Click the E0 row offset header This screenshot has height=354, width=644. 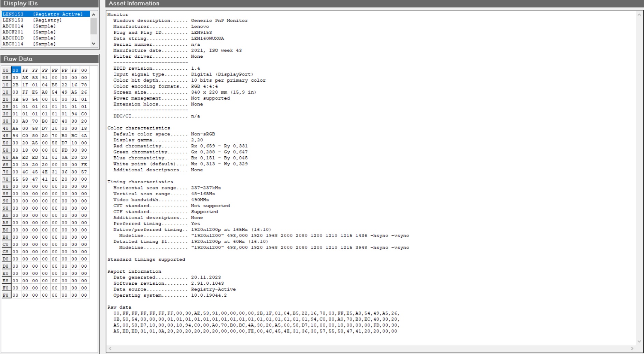(x=6, y=273)
